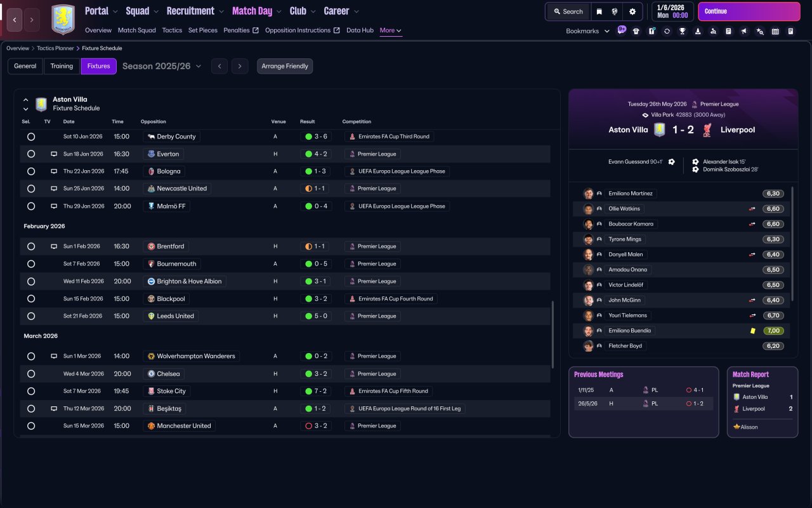The height and width of the screenshot is (508, 812).
Task: Open the Tactics submenu item
Action: 172,30
